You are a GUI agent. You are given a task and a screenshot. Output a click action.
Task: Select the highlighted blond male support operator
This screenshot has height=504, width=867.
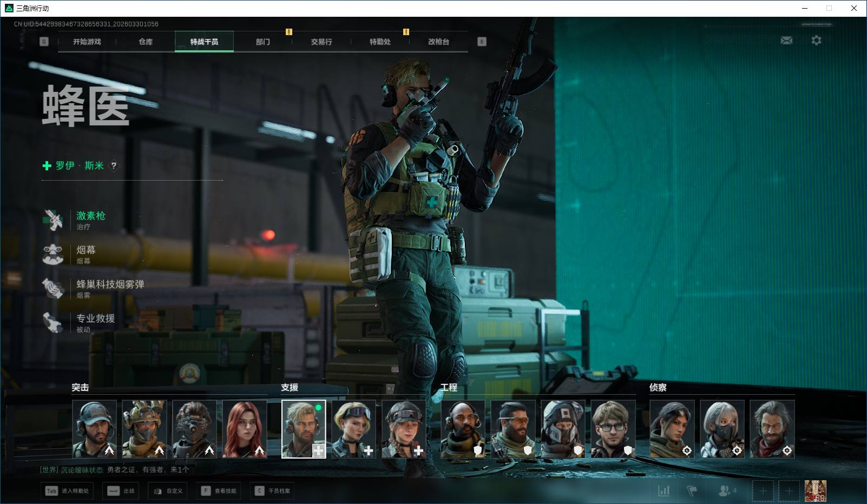pos(304,429)
